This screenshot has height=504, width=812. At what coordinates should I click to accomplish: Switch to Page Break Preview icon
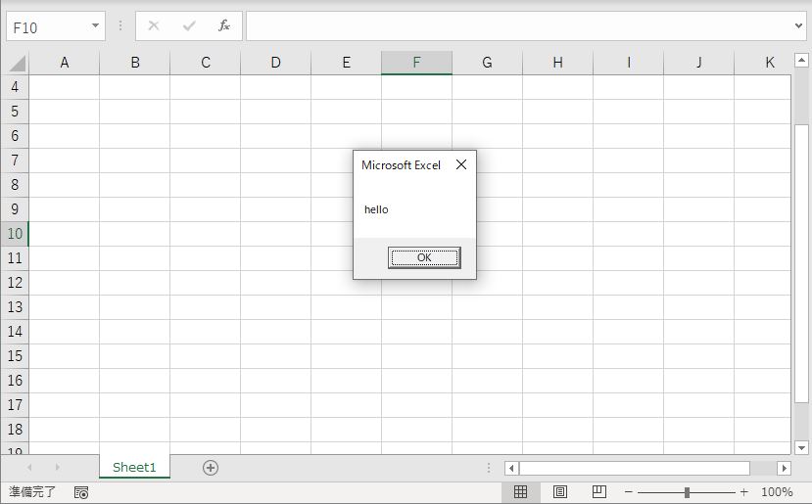pos(599,492)
